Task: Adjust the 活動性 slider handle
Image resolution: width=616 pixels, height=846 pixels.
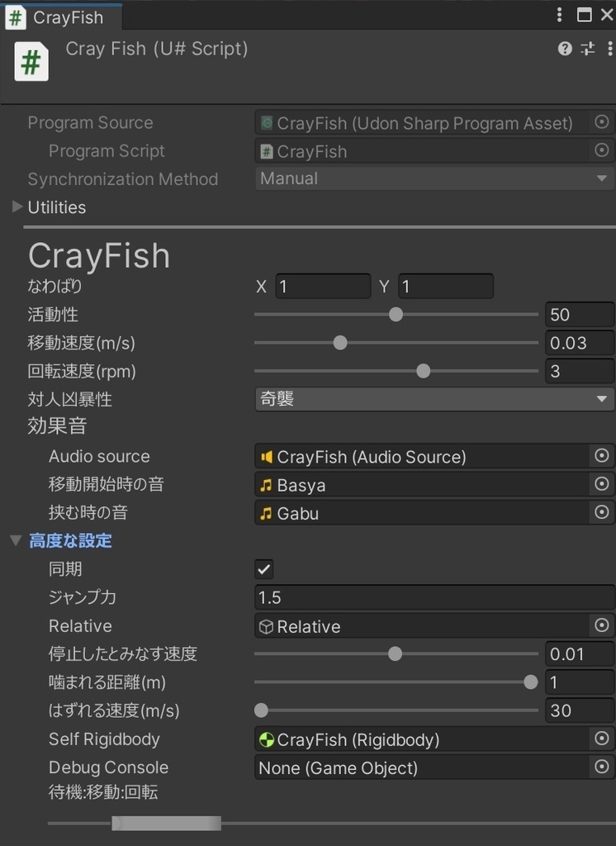Action: click(395, 314)
